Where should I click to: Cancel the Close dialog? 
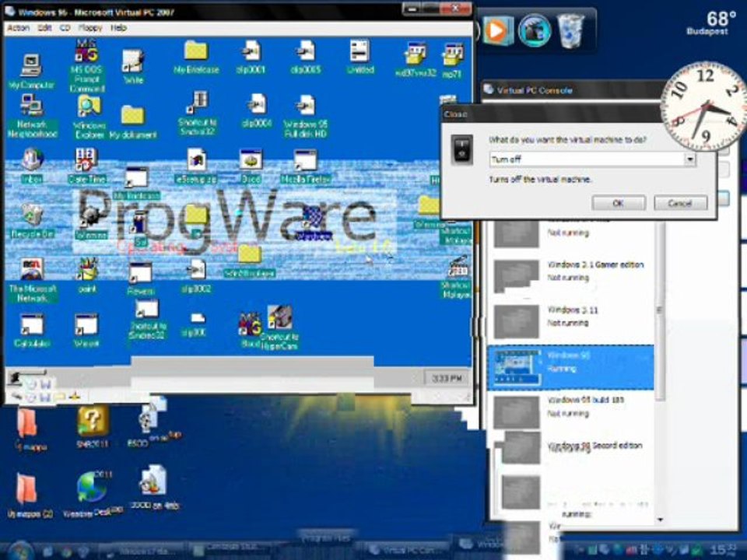[680, 203]
